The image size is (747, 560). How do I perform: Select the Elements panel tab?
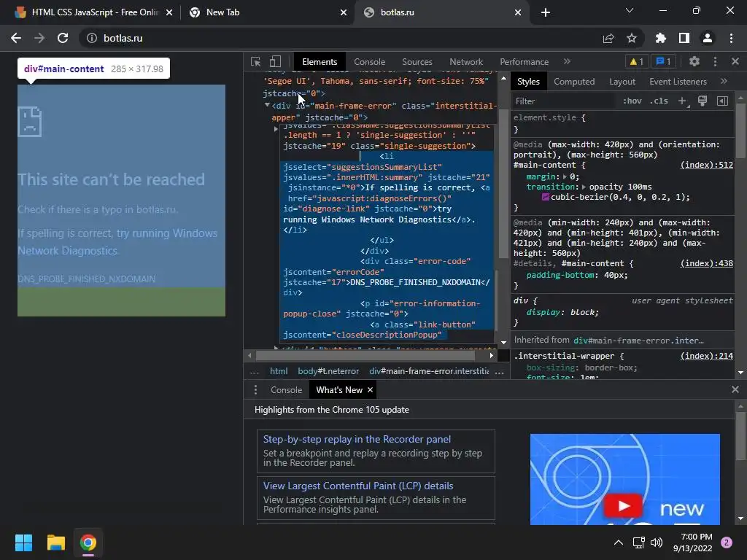(x=320, y=62)
